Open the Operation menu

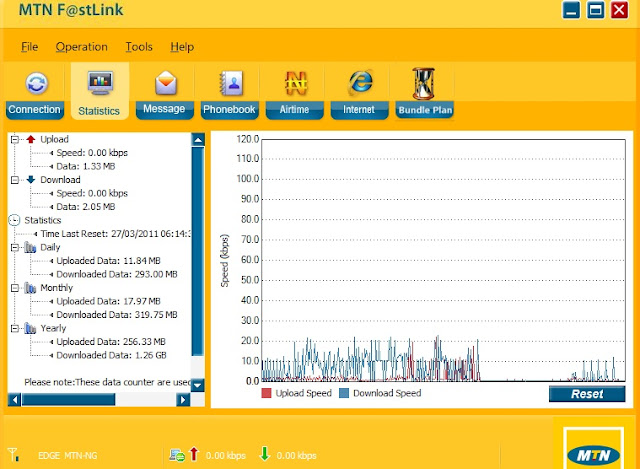[x=82, y=47]
